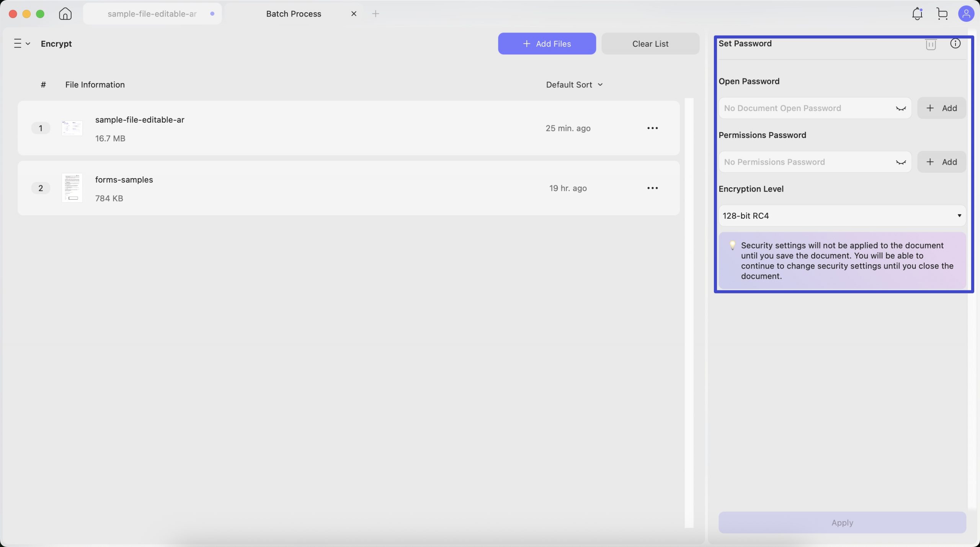Screen dimensions: 980x547
Task: Delete password settings with trash icon
Action: pyautogui.click(x=931, y=44)
